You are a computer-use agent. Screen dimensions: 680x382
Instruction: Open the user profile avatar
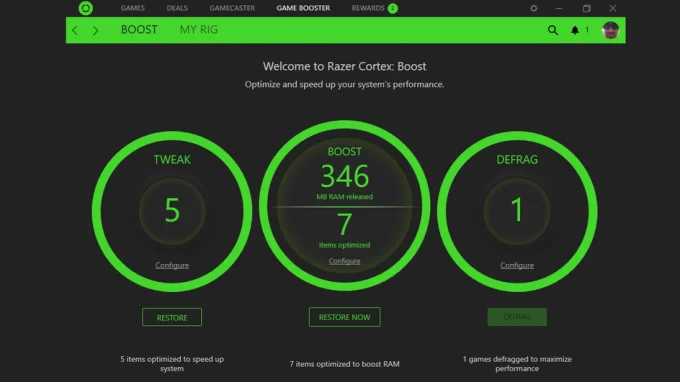point(611,30)
